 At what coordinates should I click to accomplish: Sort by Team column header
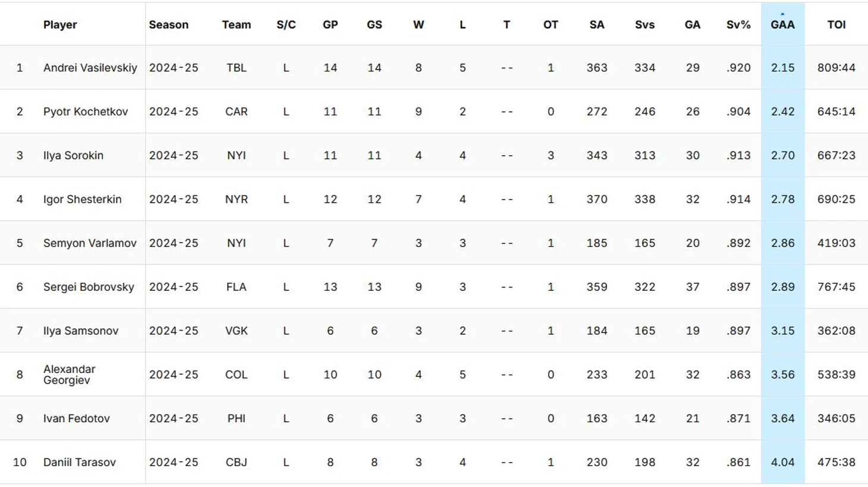pyautogui.click(x=237, y=25)
